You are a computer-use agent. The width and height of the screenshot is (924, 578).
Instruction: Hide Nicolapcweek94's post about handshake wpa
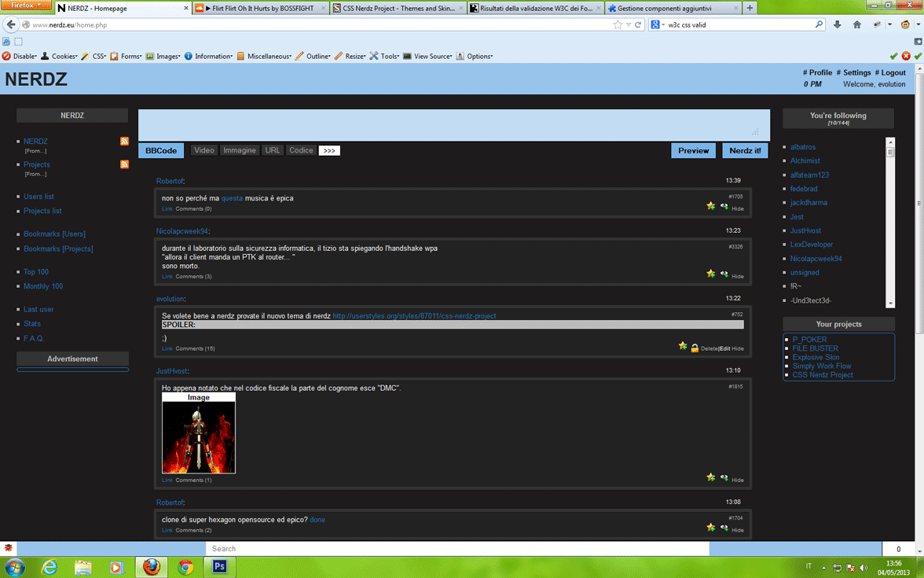(x=737, y=274)
